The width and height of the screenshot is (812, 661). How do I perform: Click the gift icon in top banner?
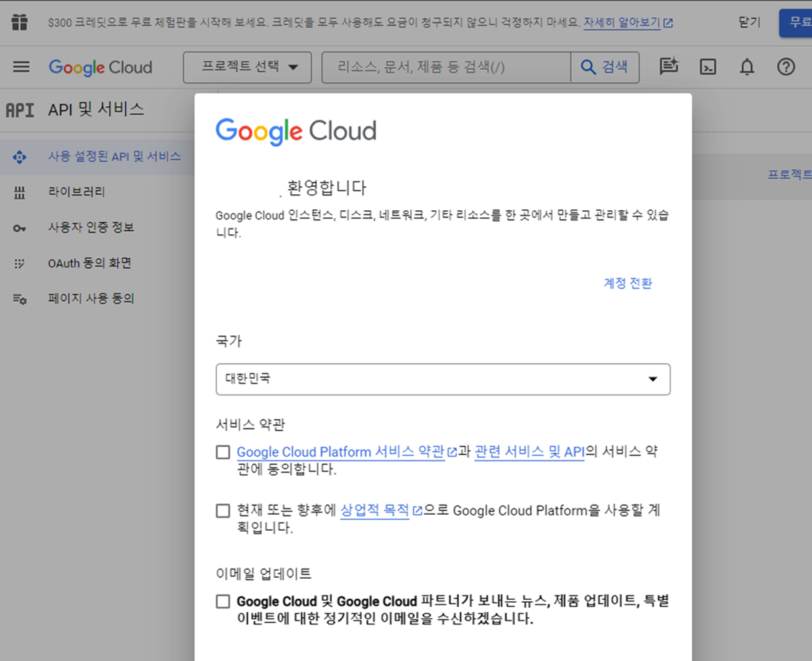(20, 23)
